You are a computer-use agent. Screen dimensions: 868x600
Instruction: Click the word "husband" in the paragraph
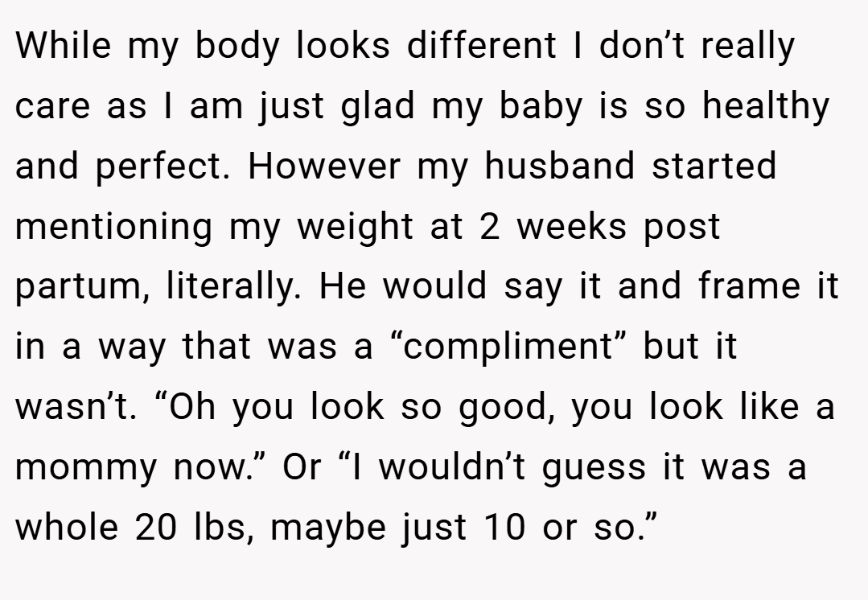pos(559,165)
